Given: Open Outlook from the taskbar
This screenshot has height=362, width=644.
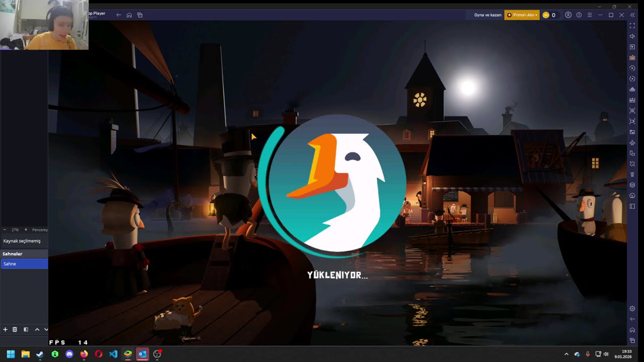Looking at the screenshot, I should (x=142, y=354).
